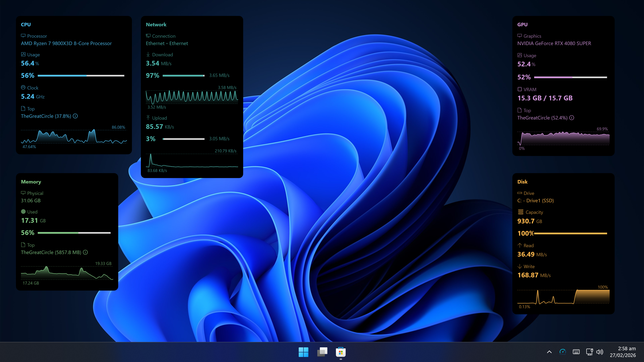Click the Processor monitor icon in the CPU widget
This screenshot has width=644, height=362.
tap(23, 36)
